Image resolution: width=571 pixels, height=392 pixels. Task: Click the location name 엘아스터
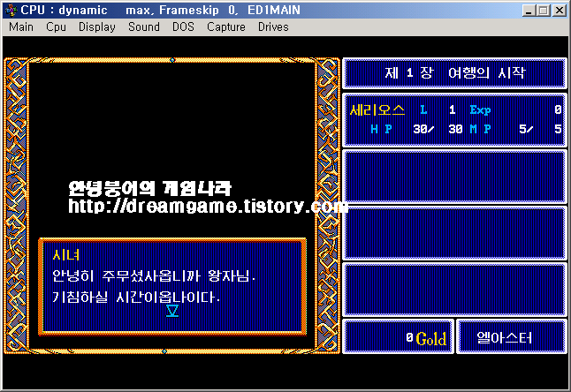click(x=505, y=338)
